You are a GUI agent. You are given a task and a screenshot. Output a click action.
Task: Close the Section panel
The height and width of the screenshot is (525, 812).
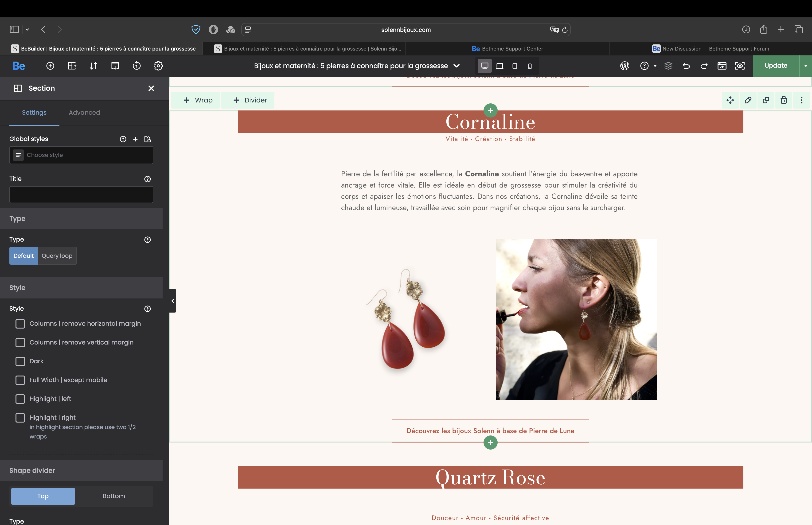click(151, 88)
